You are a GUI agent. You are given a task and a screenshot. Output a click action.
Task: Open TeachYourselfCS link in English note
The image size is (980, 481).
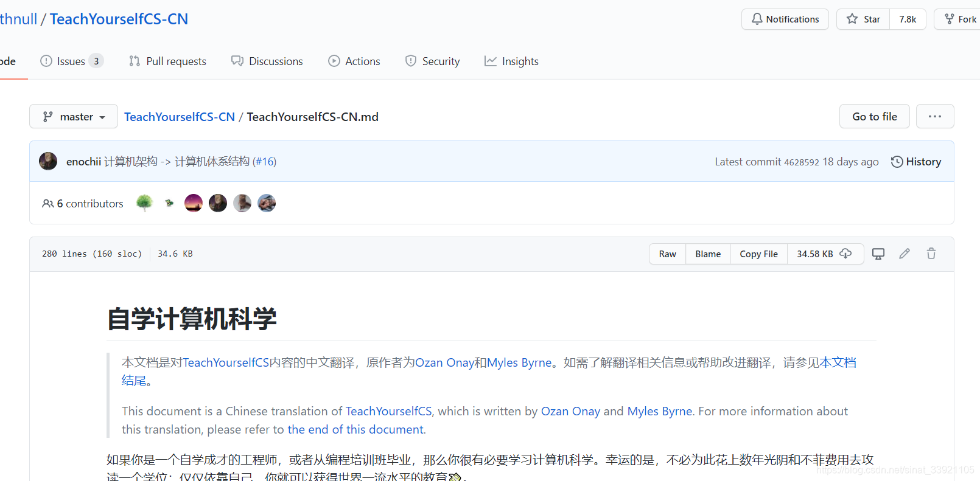[389, 411]
